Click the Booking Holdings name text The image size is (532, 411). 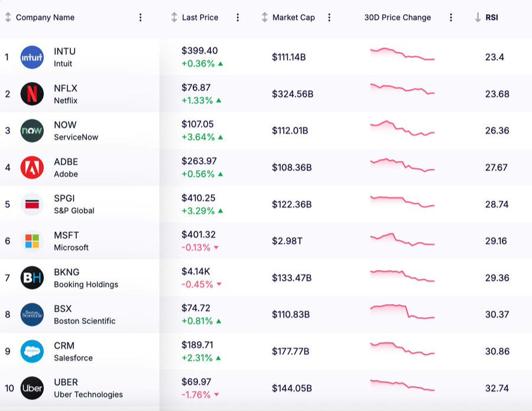pyautogui.click(x=86, y=284)
